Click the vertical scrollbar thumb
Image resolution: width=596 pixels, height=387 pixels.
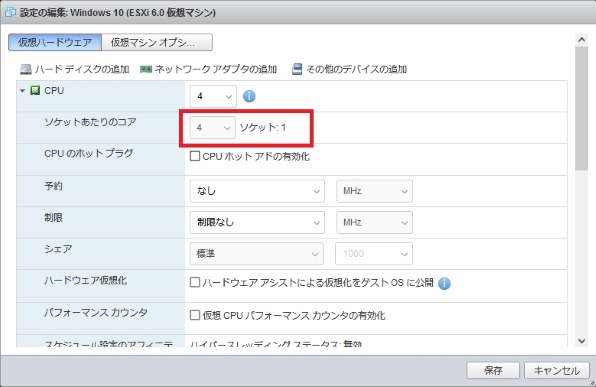[x=582, y=108]
